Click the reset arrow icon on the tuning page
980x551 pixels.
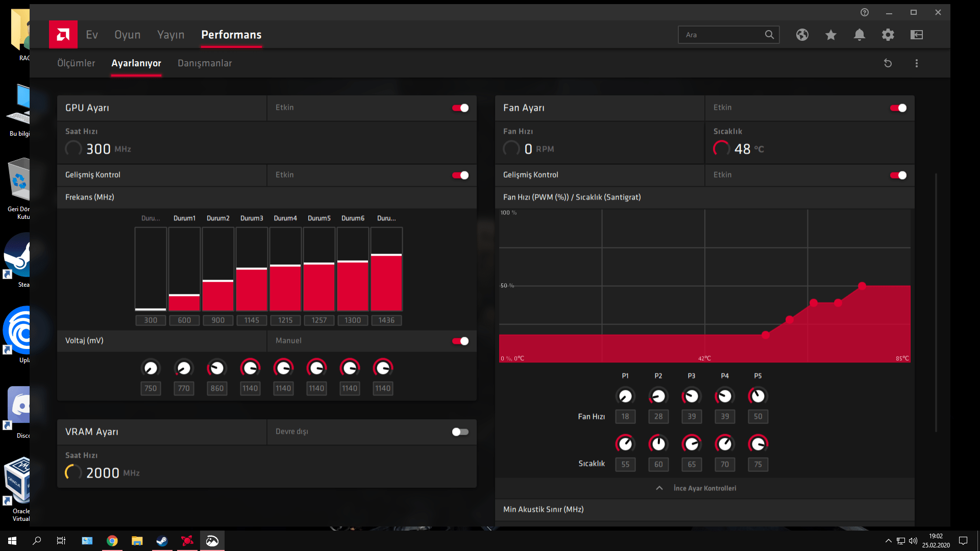[888, 63]
